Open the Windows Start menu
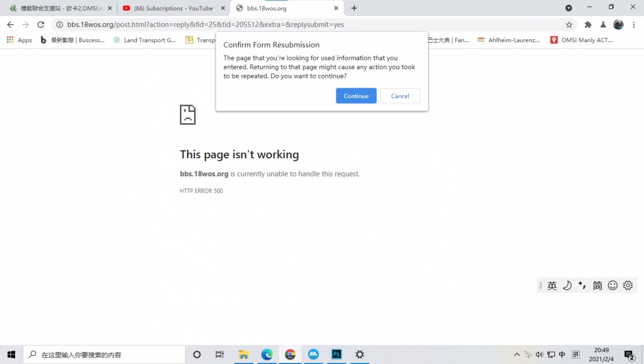The height and width of the screenshot is (364, 644). coord(12,354)
